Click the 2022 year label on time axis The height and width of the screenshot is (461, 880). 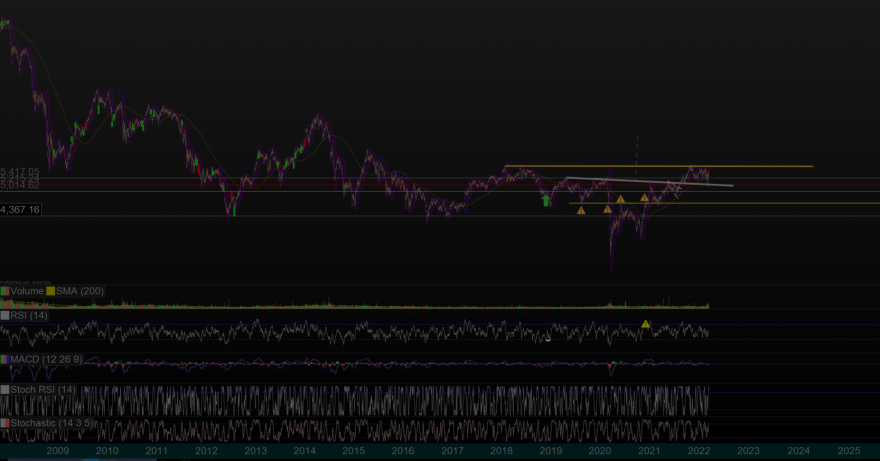click(699, 451)
